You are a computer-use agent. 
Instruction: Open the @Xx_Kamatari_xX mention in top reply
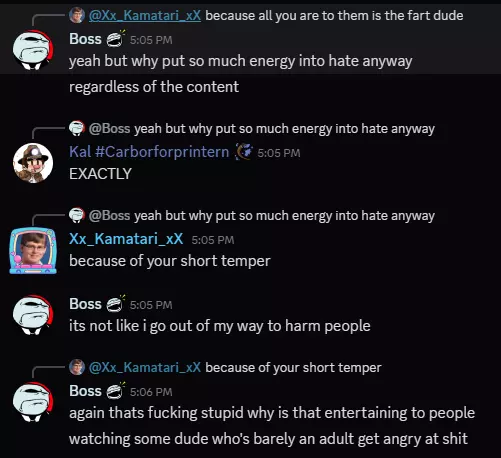(x=145, y=15)
